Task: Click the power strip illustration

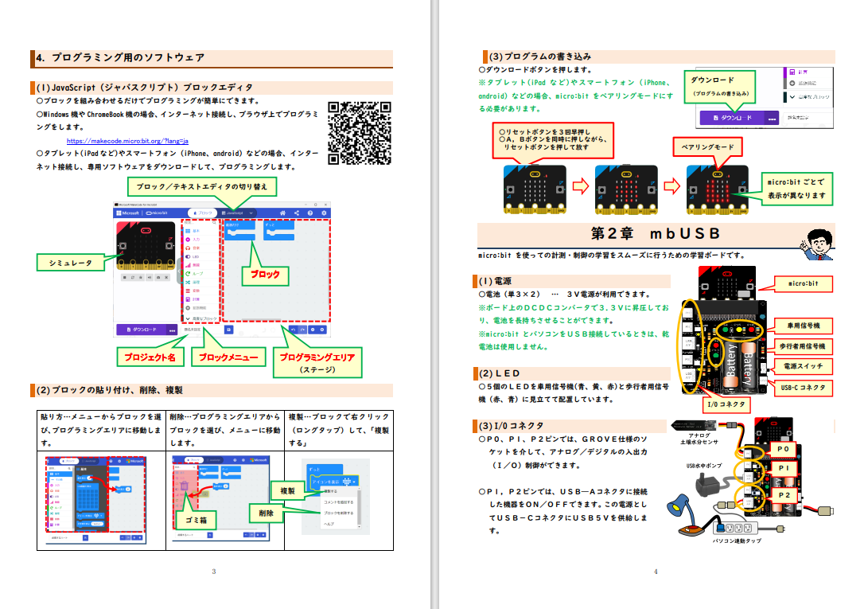Action: coord(734,527)
